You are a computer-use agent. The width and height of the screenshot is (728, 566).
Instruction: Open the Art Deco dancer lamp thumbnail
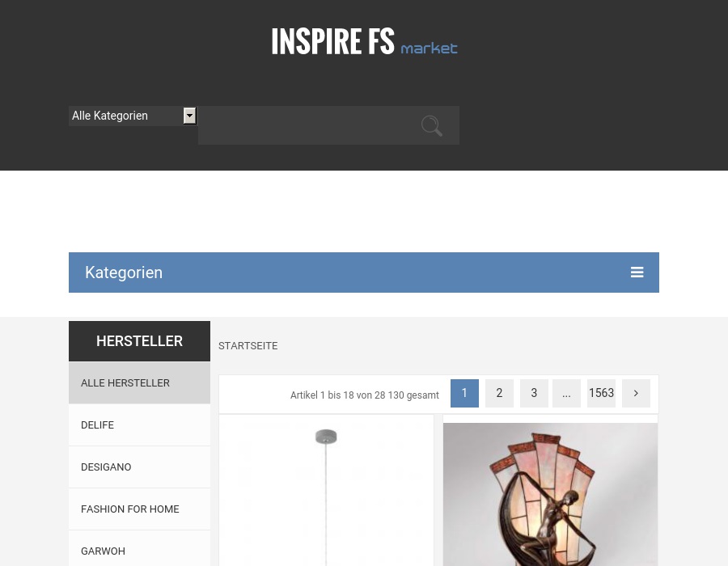coord(550,495)
